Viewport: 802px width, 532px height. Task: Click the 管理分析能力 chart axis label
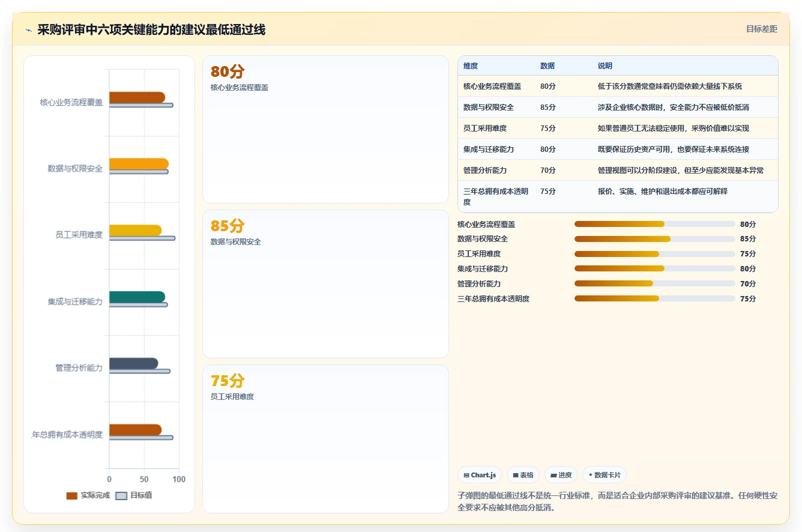pyautogui.click(x=79, y=368)
